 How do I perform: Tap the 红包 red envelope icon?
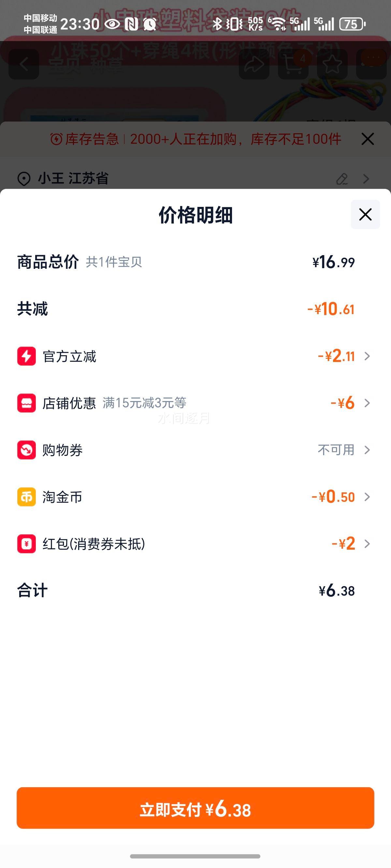(26, 543)
